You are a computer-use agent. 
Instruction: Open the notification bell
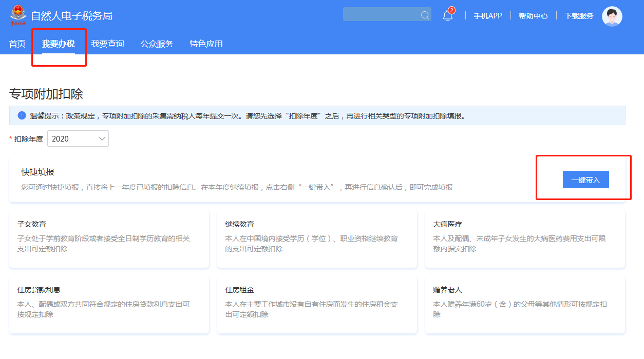[448, 15]
